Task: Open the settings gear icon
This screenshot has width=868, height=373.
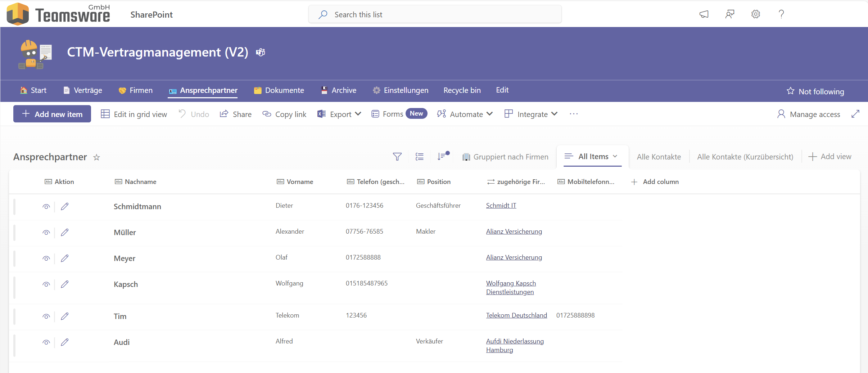Action: pos(755,14)
